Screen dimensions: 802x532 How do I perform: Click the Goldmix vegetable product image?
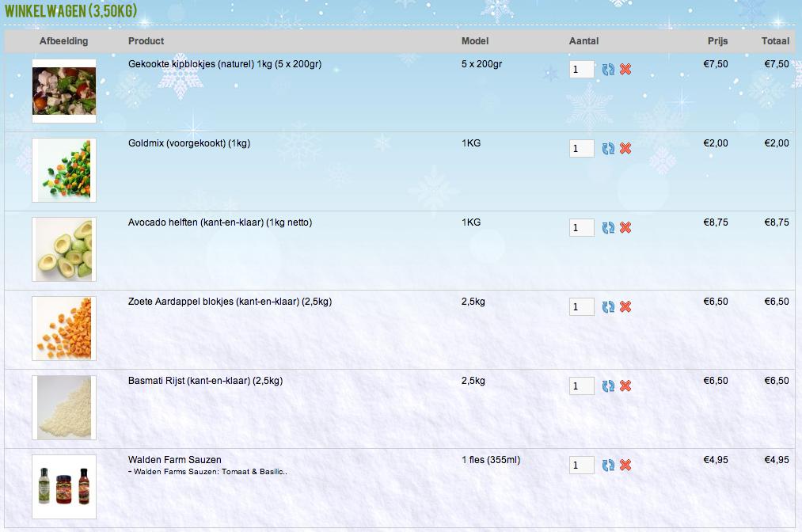coord(64,170)
